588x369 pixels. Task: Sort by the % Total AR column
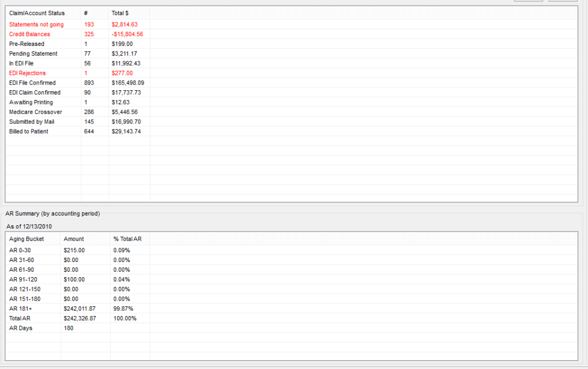pos(125,239)
